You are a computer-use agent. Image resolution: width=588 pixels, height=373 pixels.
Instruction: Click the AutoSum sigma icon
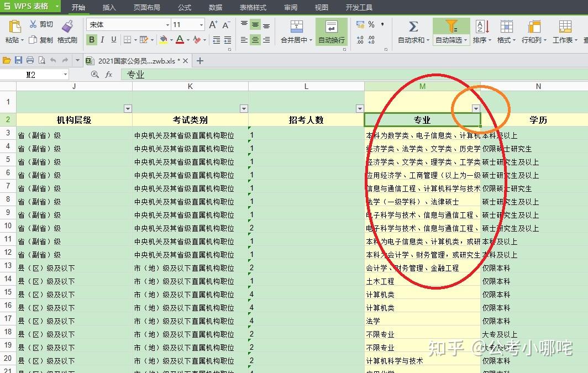coord(413,27)
